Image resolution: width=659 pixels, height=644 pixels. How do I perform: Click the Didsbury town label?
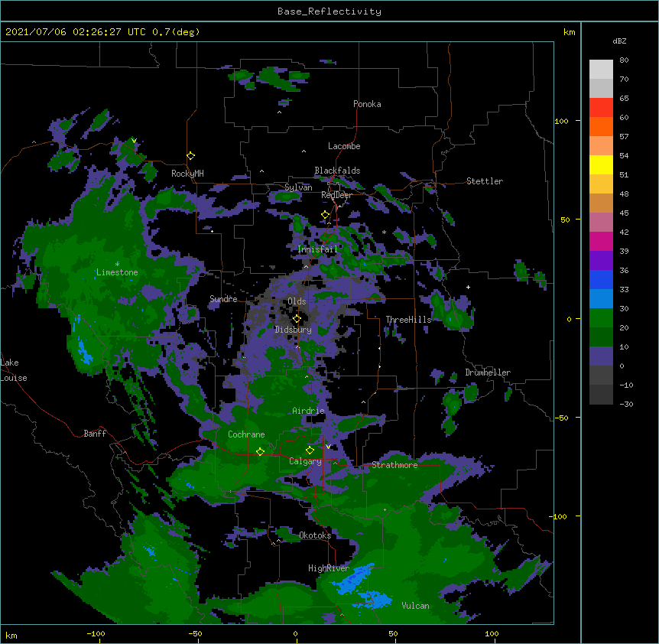[293, 330]
